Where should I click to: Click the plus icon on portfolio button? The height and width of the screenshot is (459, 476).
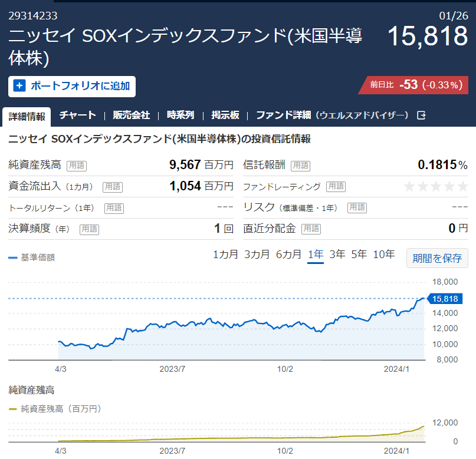[19, 86]
